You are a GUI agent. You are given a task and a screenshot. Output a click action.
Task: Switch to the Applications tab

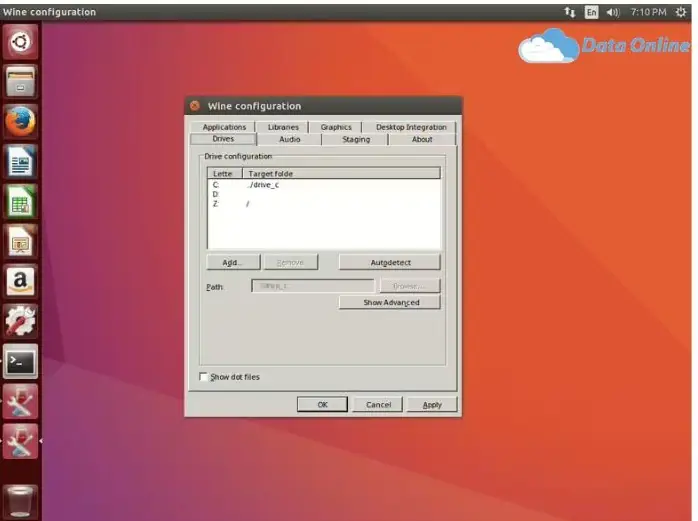pos(224,127)
